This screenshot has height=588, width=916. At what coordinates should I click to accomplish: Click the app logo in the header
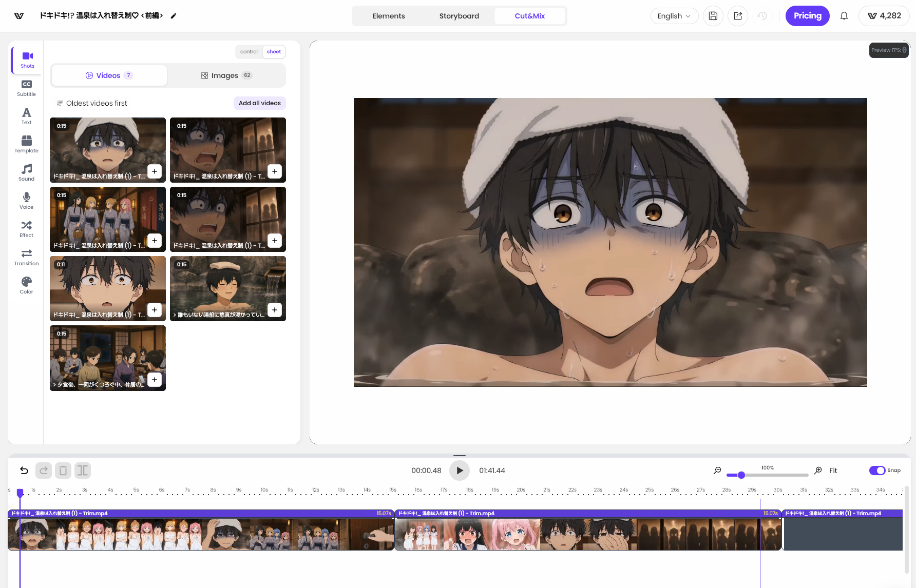[x=19, y=16]
